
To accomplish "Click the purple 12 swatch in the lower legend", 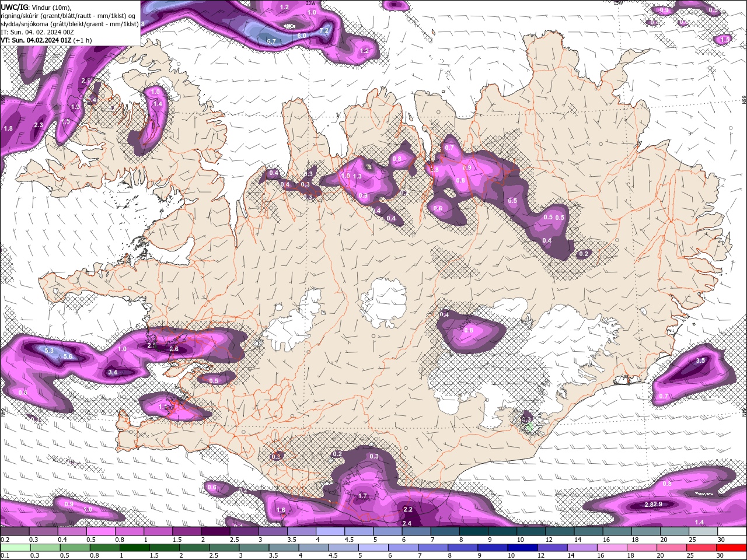I will [x=552, y=548].
